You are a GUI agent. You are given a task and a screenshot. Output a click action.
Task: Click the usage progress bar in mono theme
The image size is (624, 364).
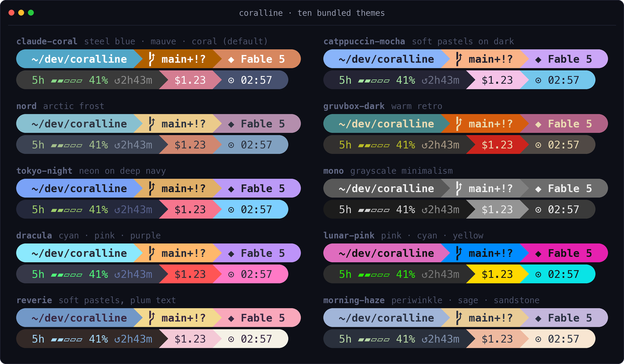tap(374, 210)
